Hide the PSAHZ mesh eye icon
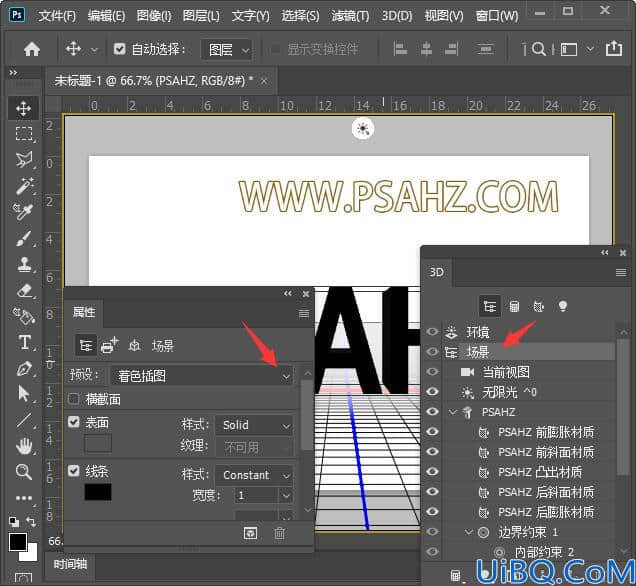Viewport: 636px width, 586px height. click(x=432, y=411)
